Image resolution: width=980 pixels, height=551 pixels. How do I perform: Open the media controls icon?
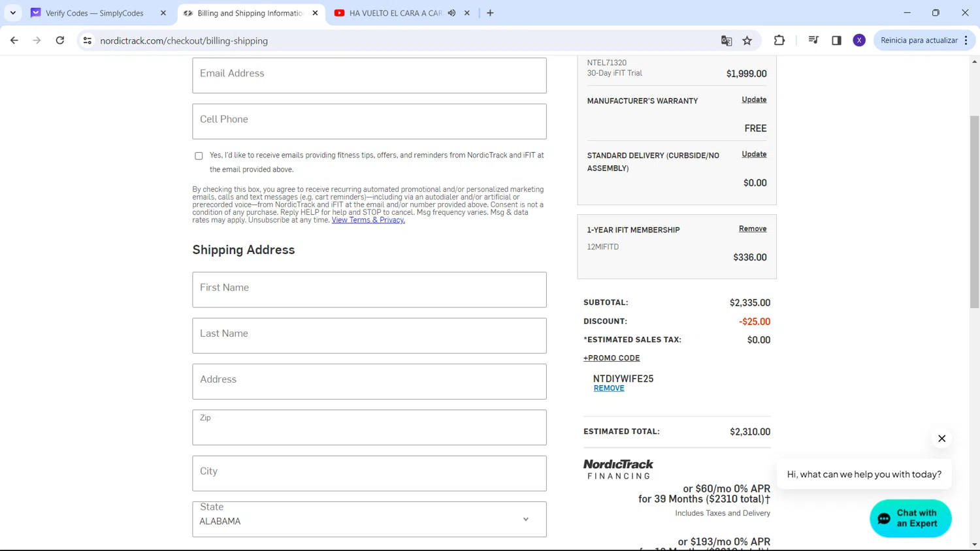813,40
